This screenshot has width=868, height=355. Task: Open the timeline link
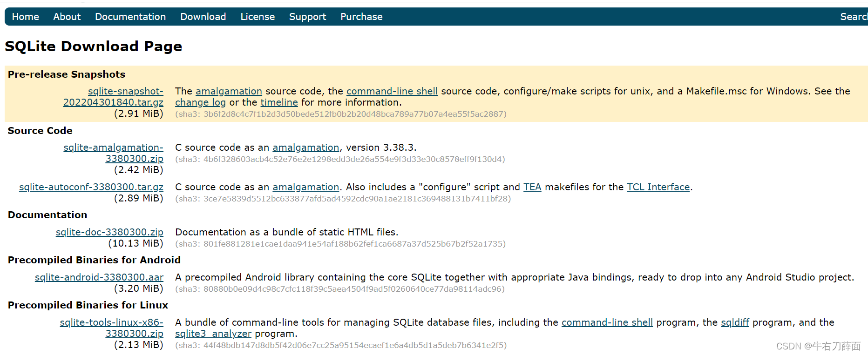[279, 102]
